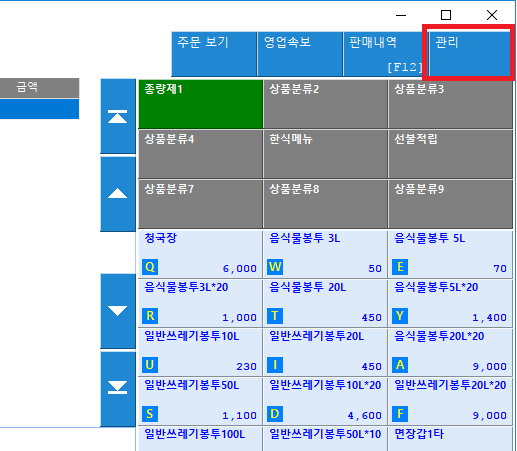517x451 pixels.
Task: Select the 상품분류4 category
Action: coord(201,154)
